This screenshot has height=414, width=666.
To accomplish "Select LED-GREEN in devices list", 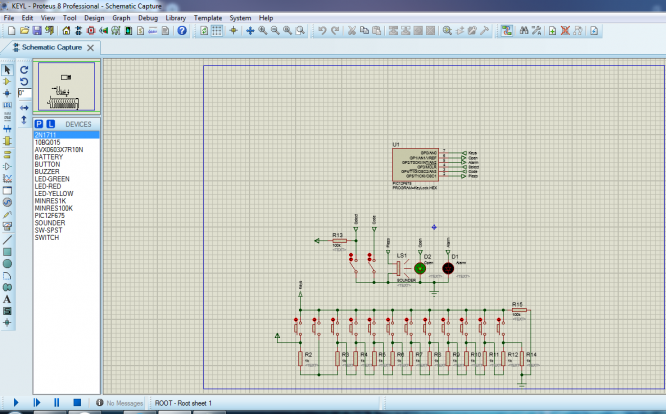I will point(53,178).
